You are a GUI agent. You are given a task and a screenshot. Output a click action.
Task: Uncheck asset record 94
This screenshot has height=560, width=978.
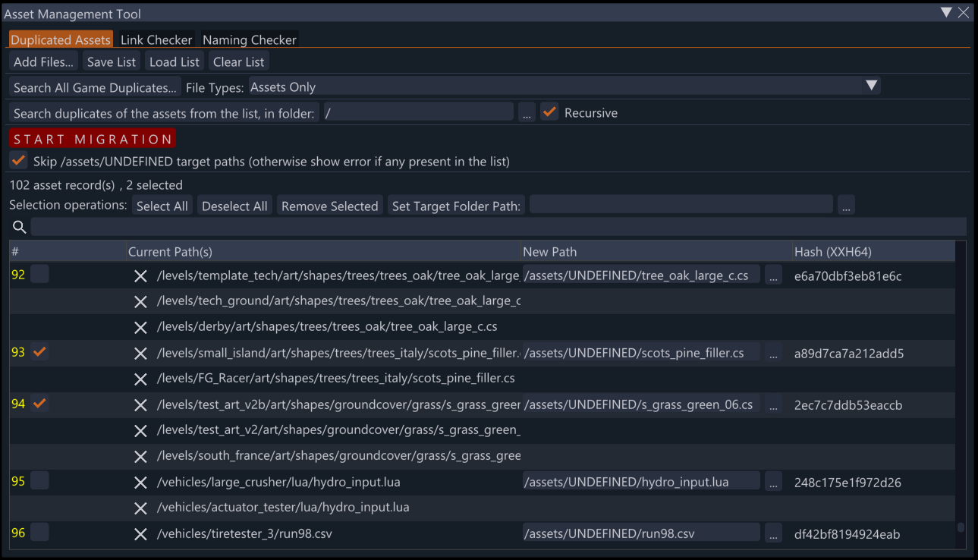pyautogui.click(x=39, y=404)
